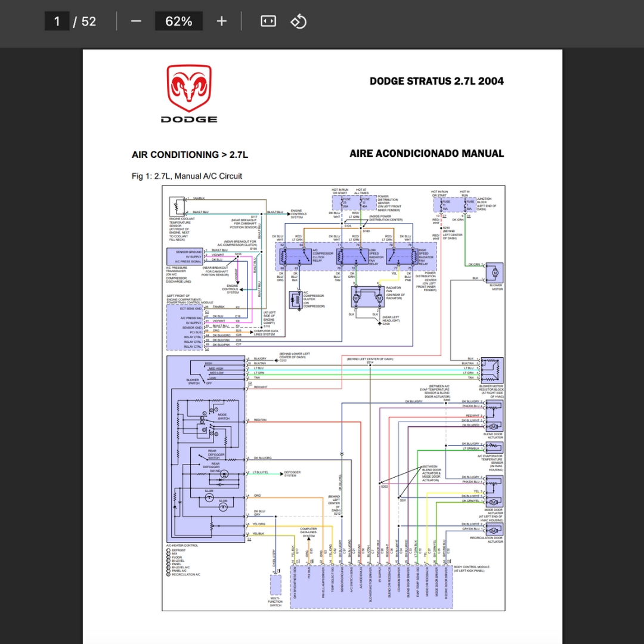Click the Blower Motor symbol in diagram

(x=494, y=273)
